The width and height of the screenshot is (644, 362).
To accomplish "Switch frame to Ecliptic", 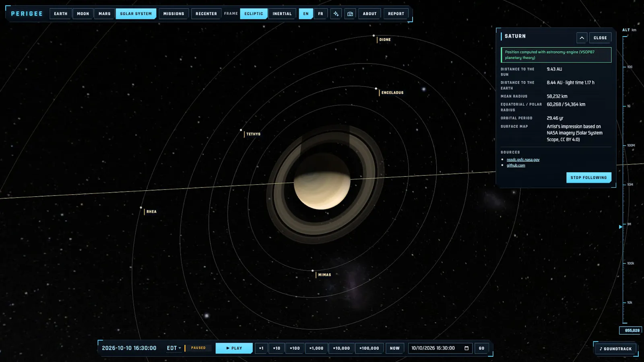I will pos(254,14).
